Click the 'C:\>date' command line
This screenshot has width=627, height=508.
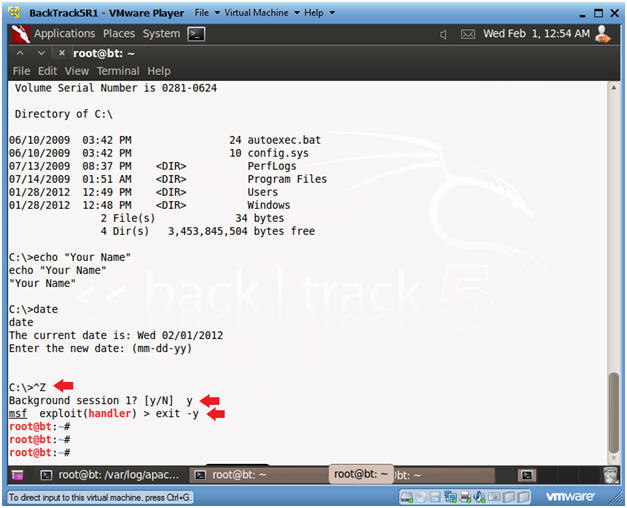tap(33, 310)
